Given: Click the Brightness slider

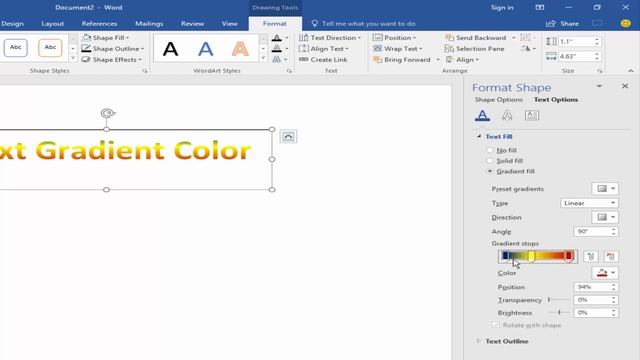Looking at the screenshot, I should (559, 312).
